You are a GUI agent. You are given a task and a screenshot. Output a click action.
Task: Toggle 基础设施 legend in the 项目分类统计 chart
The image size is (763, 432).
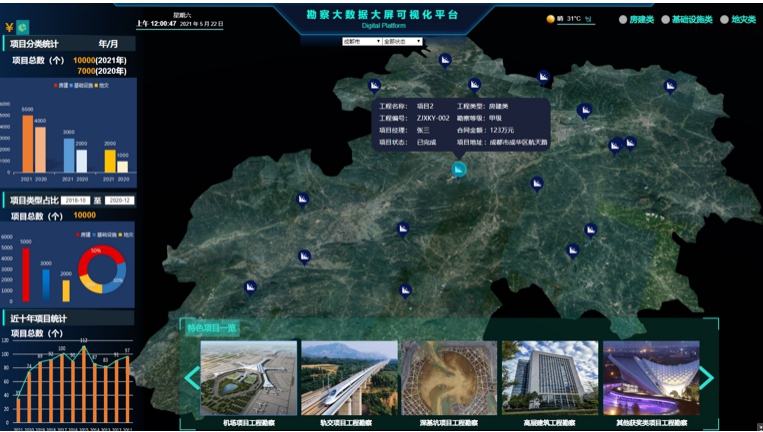pyautogui.click(x=81, y=86)
